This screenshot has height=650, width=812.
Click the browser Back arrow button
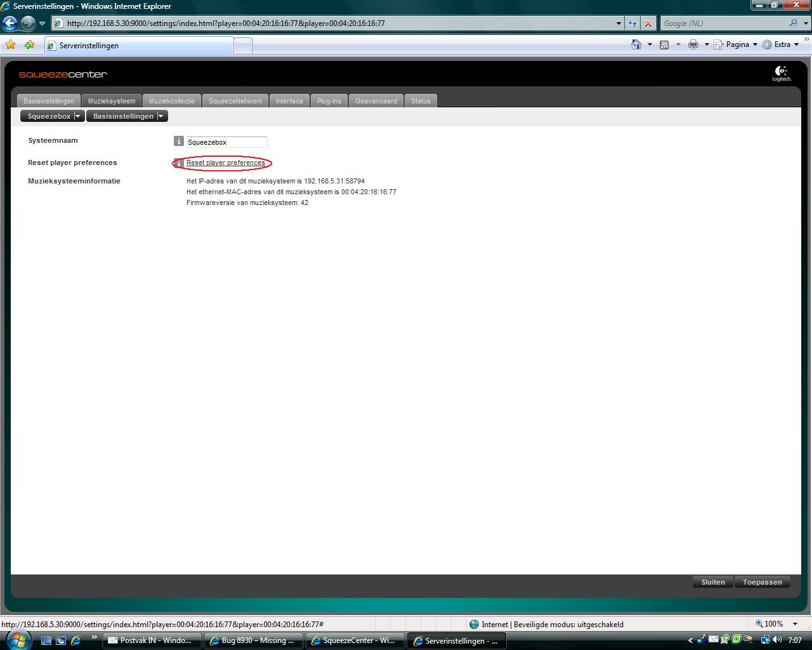(10, 23)
